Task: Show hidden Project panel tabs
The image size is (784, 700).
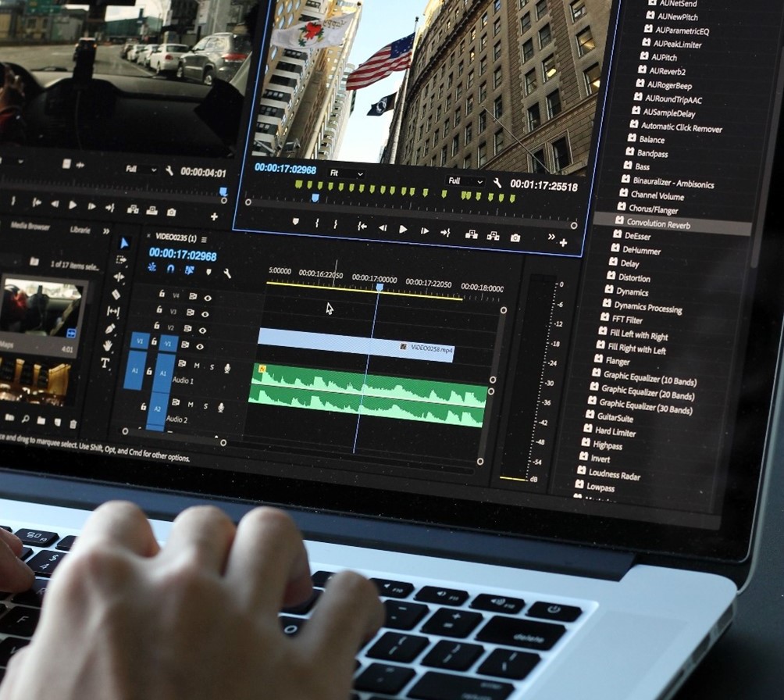Action: (x=106, y=231)
